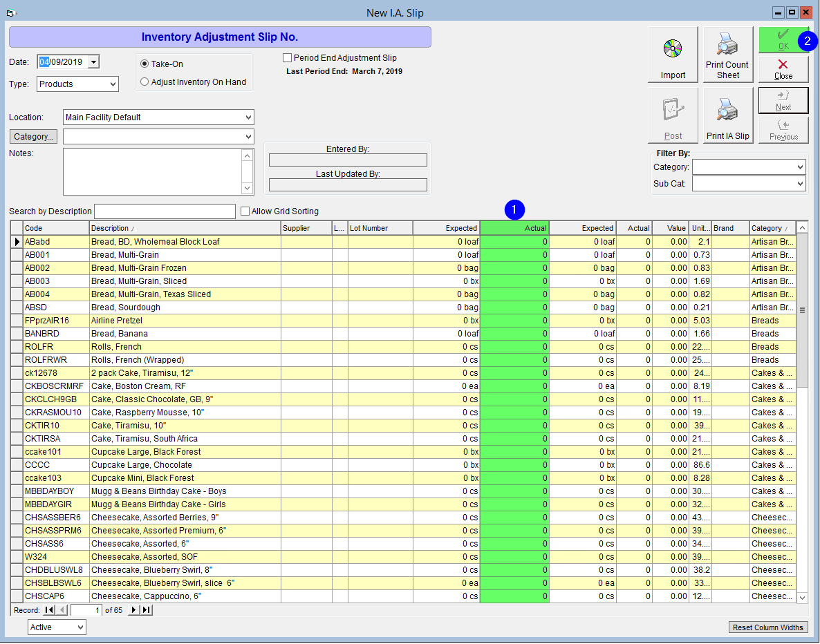Click 'Cupcake Large, Chocolate' description

(x=185, y=465)
